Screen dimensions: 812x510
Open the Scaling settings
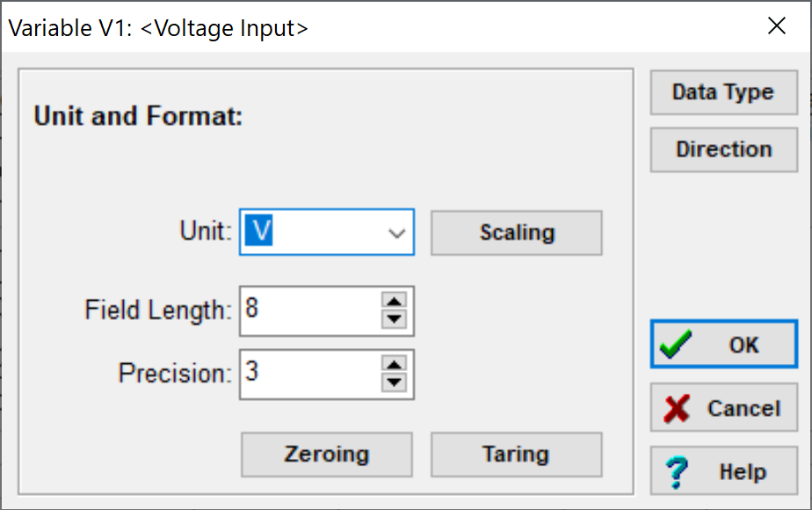[x=516, y=233]
